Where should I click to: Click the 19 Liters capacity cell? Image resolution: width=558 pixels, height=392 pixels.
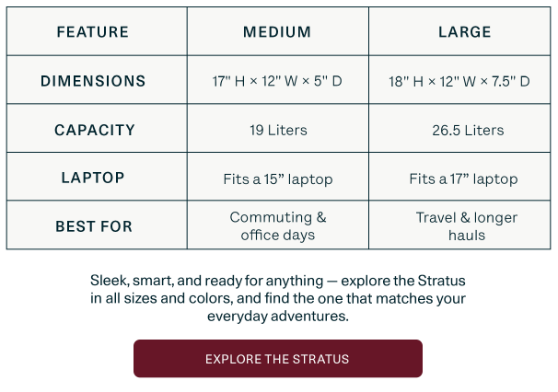point(278,131)
